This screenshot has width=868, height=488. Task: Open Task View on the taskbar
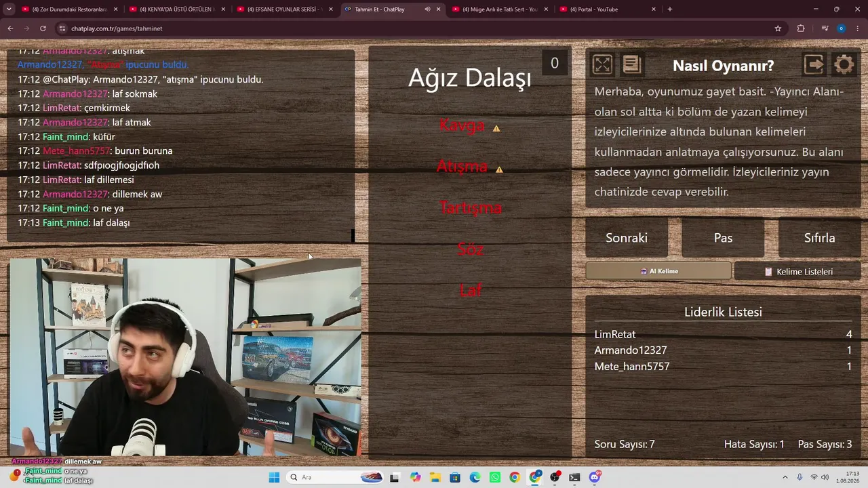click(395, 477)
